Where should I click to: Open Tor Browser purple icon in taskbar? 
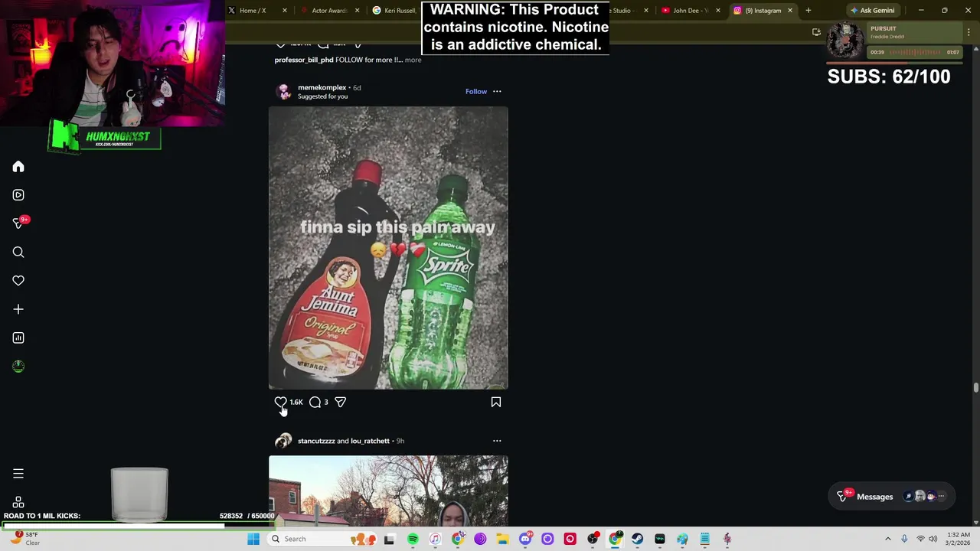[480, 539]
